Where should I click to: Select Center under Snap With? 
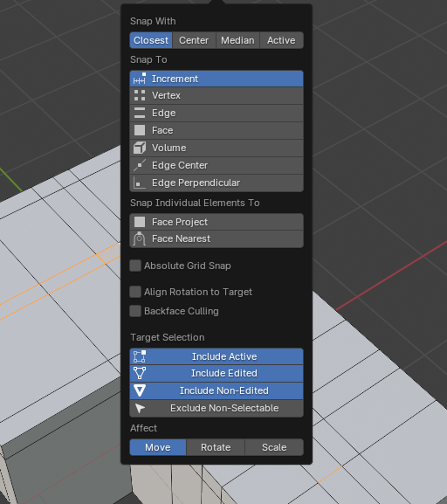click(194, 40)
